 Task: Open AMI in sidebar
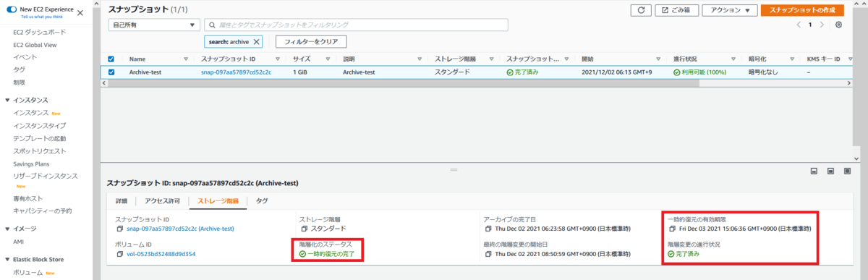(x=19, y=242)
